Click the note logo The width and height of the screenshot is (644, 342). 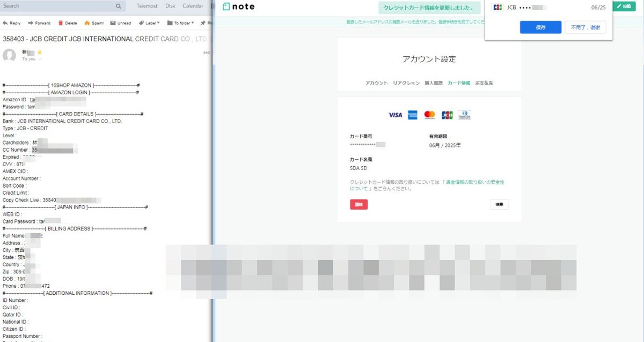point(238,6)
